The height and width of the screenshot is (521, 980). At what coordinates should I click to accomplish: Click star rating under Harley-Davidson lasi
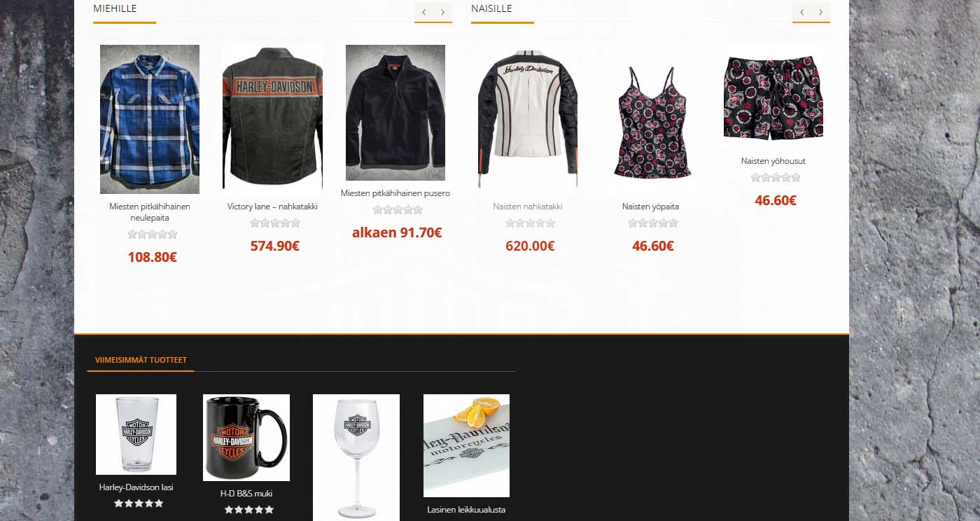tap(139, 503)
